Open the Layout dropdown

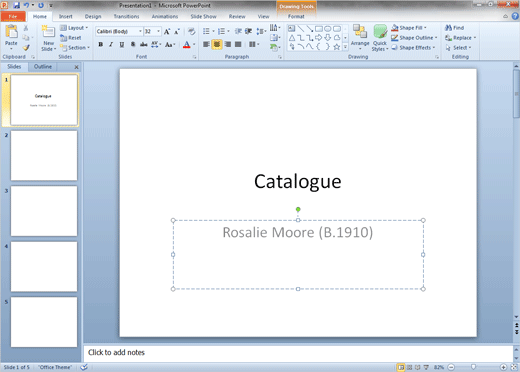[x=74, y=28]
